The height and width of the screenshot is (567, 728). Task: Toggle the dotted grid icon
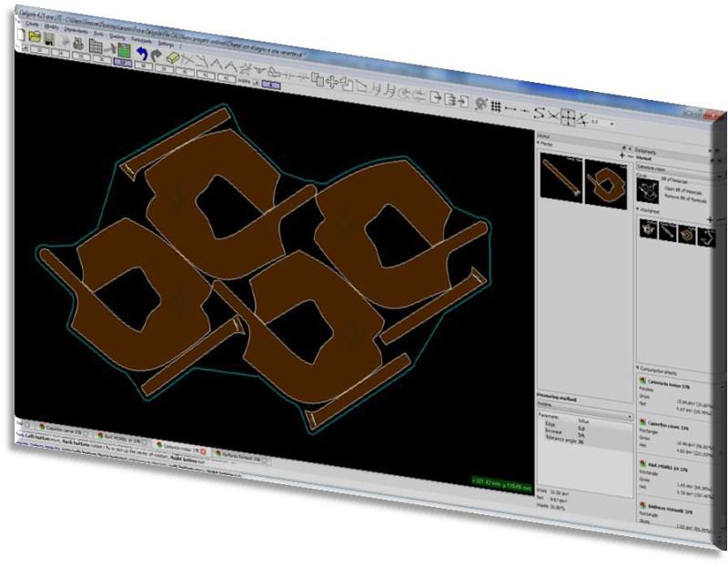coord(496,106)
